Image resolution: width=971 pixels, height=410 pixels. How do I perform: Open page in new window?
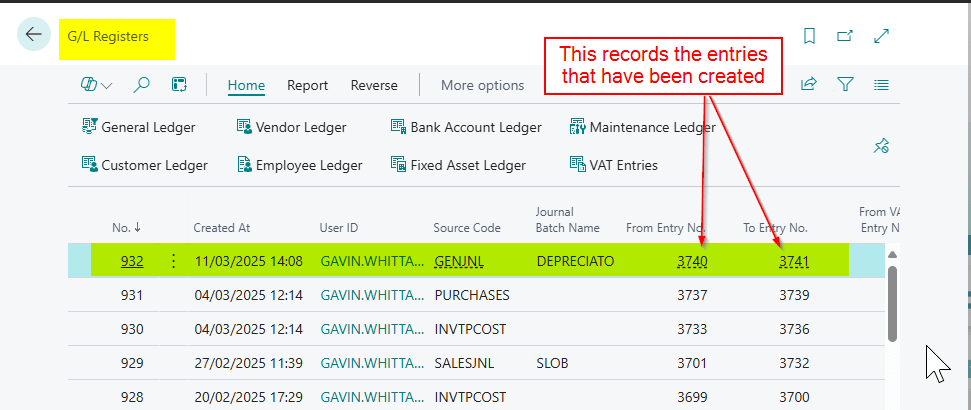[x=845, y=36]
